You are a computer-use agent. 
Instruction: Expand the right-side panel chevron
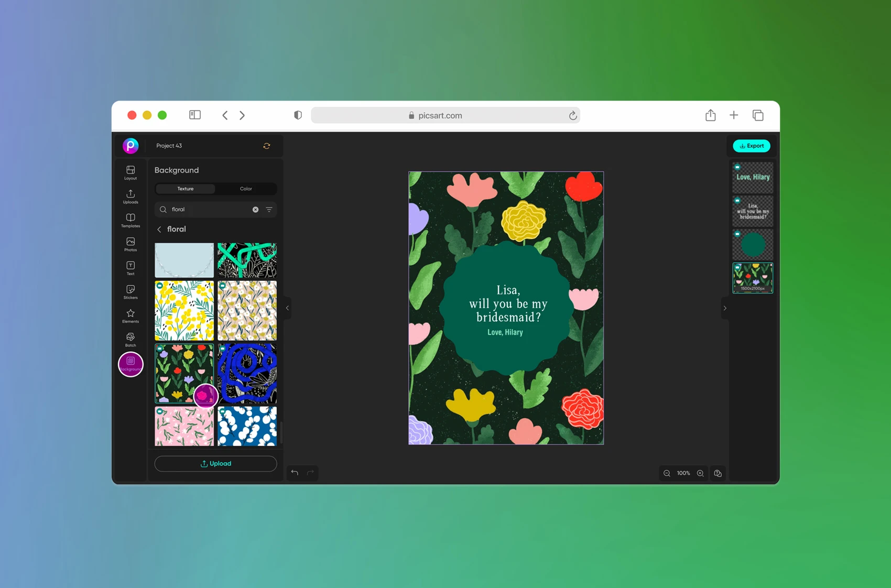coord(725,308)
